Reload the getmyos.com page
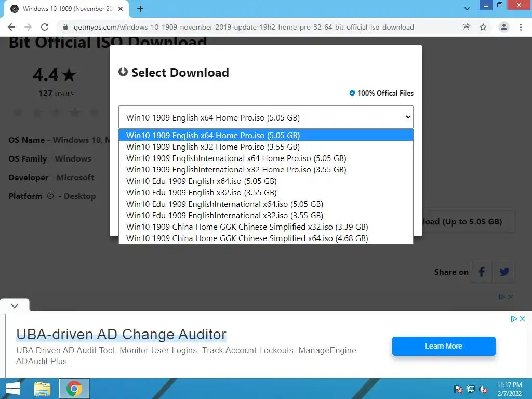The width and height of the screenshot is (532, 399). [45, 27]
